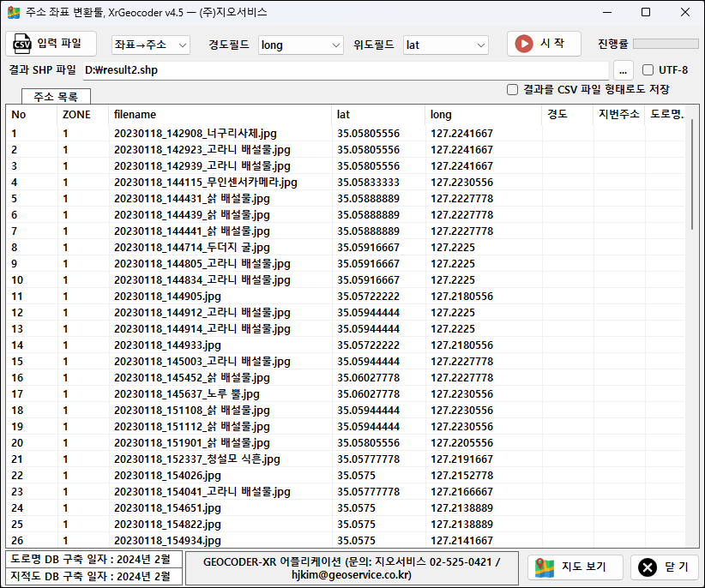Click the address list vertical scrollbar
The height and width of the screenshot is (588, 705).
pos(692,175)
